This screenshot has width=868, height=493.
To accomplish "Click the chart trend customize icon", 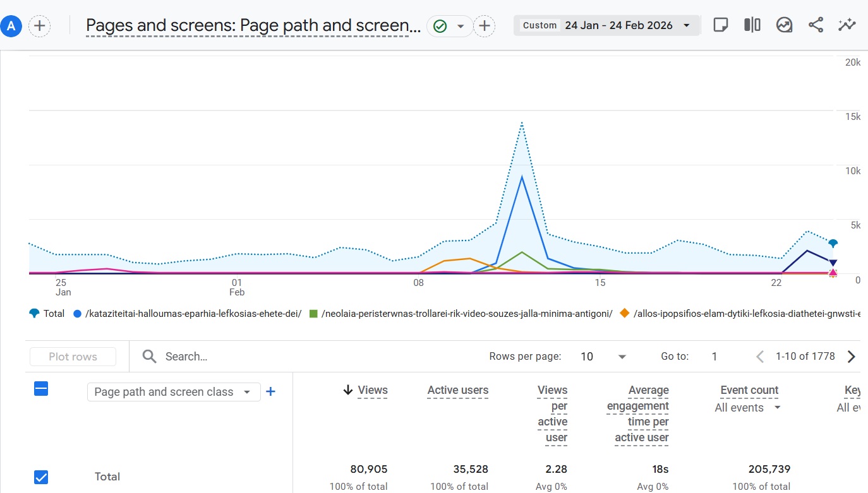I will tap(784, 25).
